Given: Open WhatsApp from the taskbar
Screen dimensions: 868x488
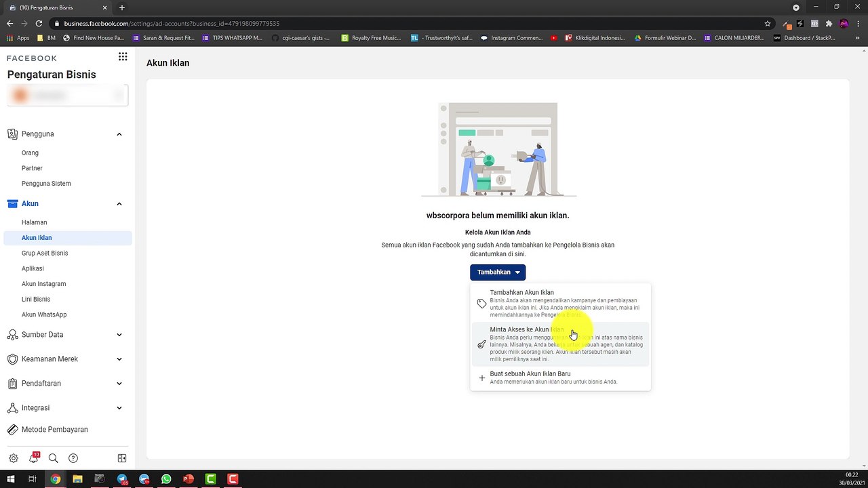Looking at the screenshot, I should click(166, 479).
